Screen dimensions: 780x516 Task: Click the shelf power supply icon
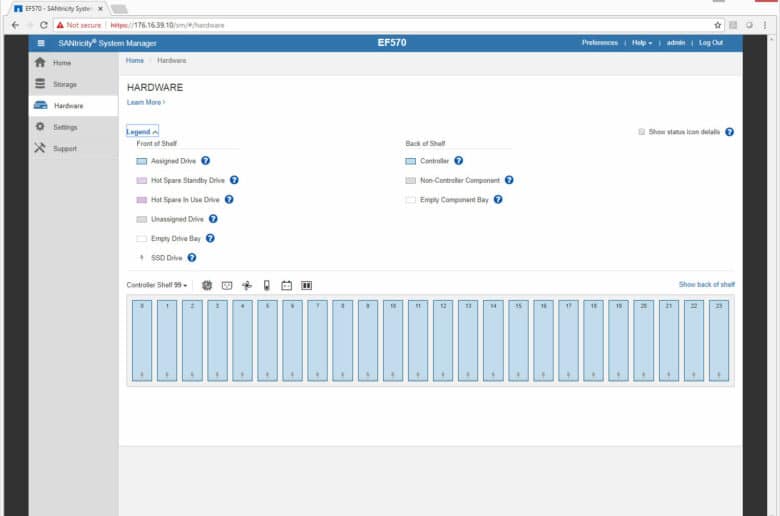(x=227, y=285)
